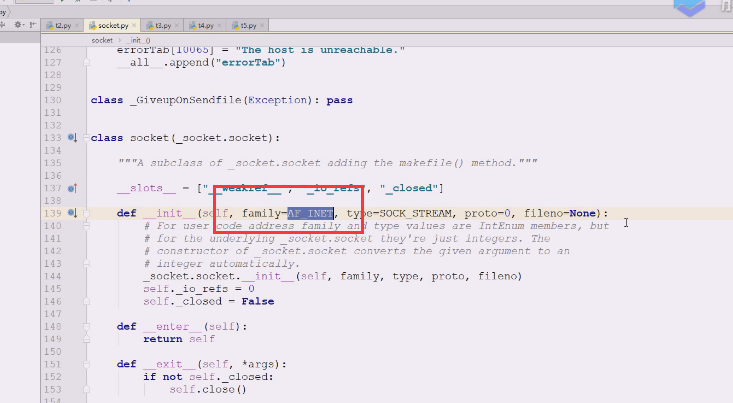The image size is (733, 403).
Task: Click 'self.close()' on line 153
Action: pos(208,389)
